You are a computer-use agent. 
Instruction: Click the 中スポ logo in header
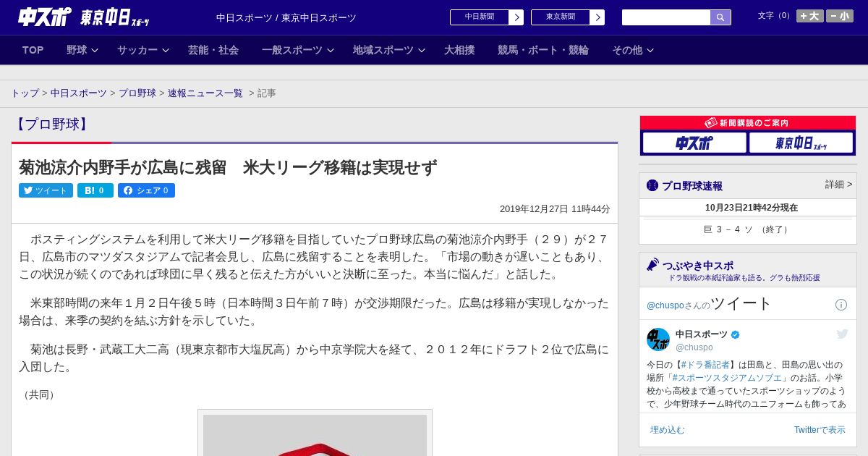44,17
